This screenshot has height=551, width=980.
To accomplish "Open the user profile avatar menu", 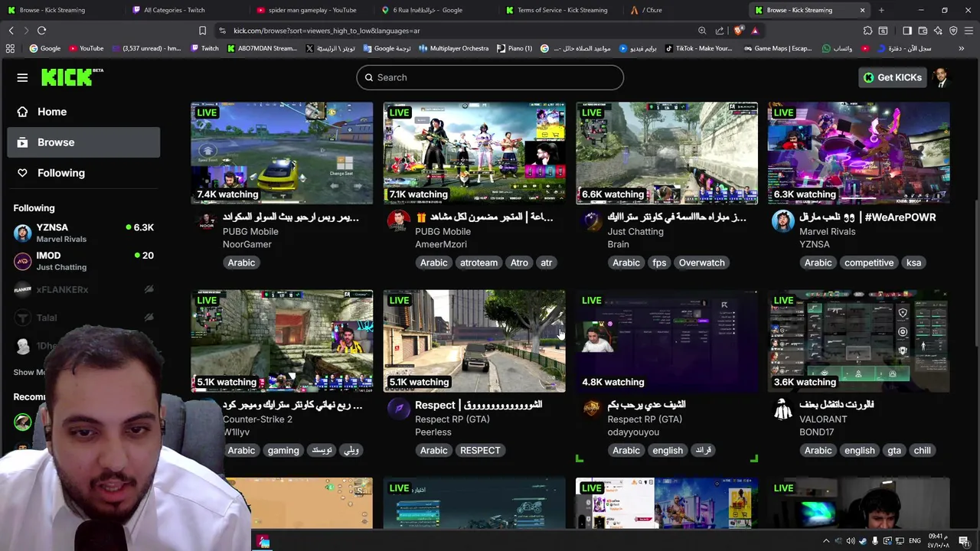I will pyautogui.click(x=941, y=77).
